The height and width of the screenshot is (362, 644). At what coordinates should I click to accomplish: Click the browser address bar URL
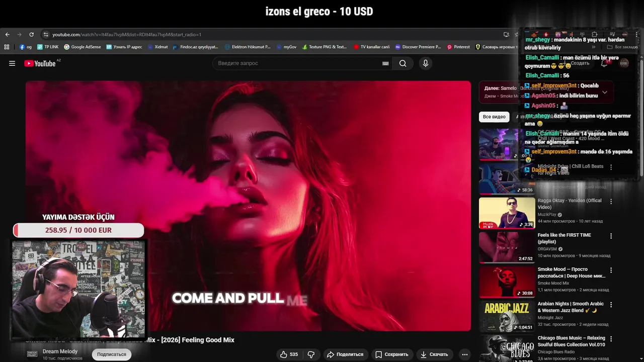point(127,35)
